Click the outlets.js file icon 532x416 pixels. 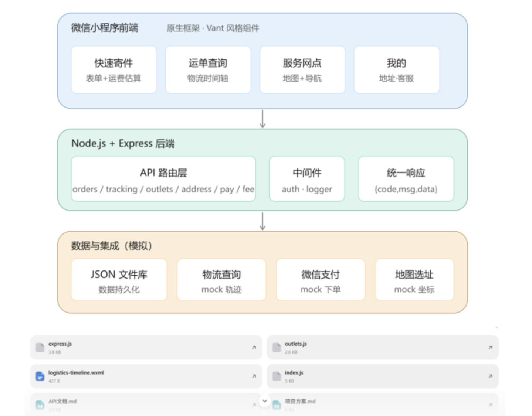click(x=277, y=347)
